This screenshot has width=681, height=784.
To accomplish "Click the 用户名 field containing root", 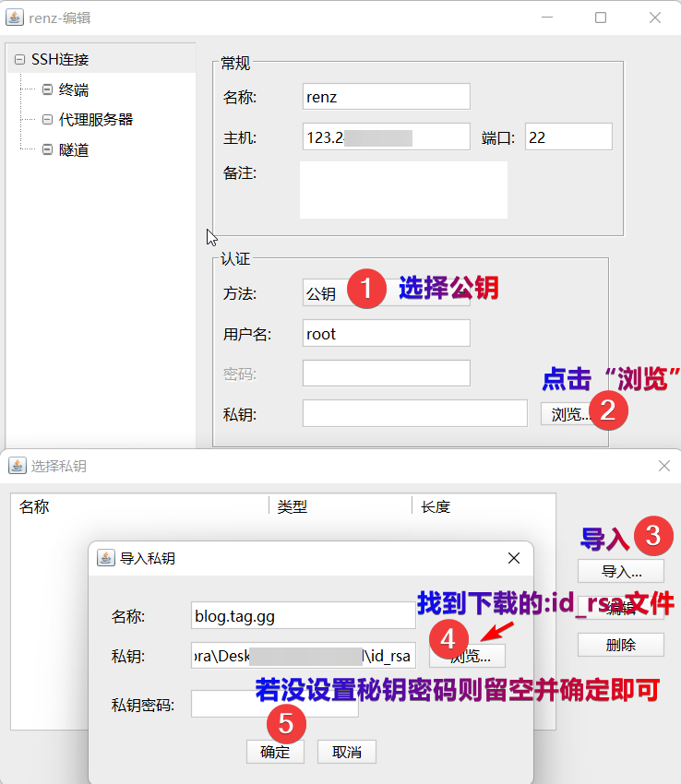I will coord(387,334).
